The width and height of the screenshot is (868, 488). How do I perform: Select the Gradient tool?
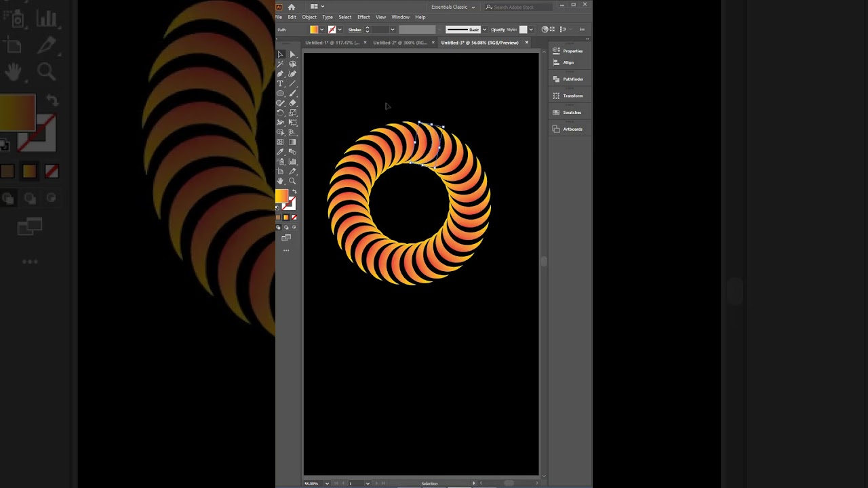click(292, 142)
